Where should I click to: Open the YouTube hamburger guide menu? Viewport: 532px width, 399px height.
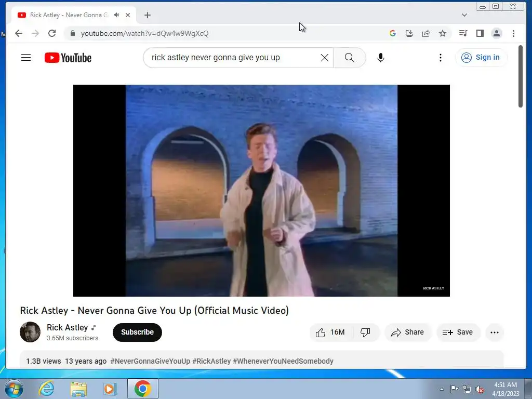pyautogui.click(x=26, y=58)
